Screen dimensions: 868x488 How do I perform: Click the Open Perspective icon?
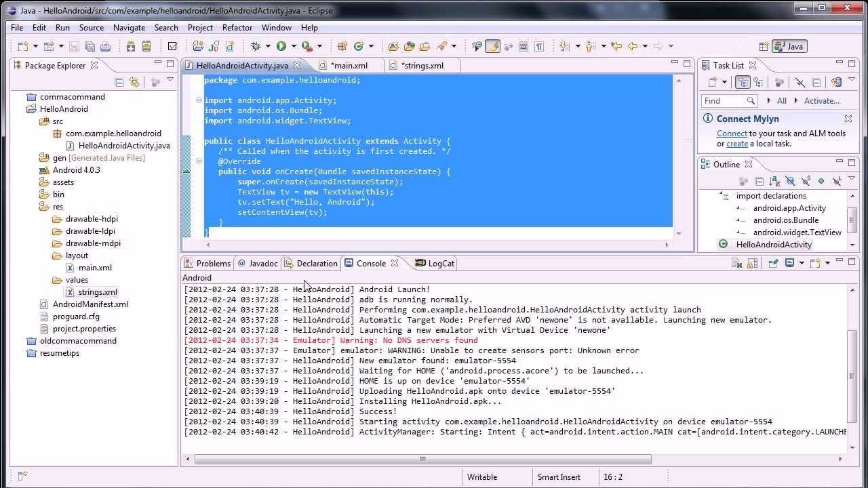(x=764, y=46)
